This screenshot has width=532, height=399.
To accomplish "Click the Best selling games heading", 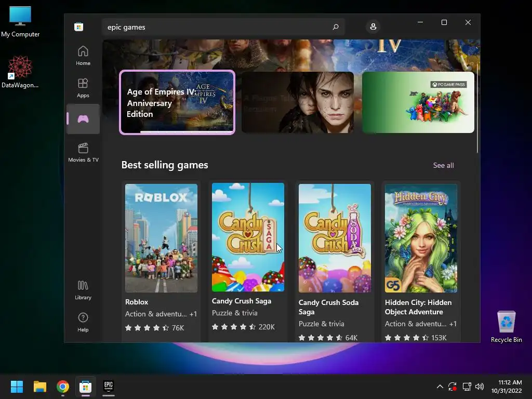I will [165, 165].
